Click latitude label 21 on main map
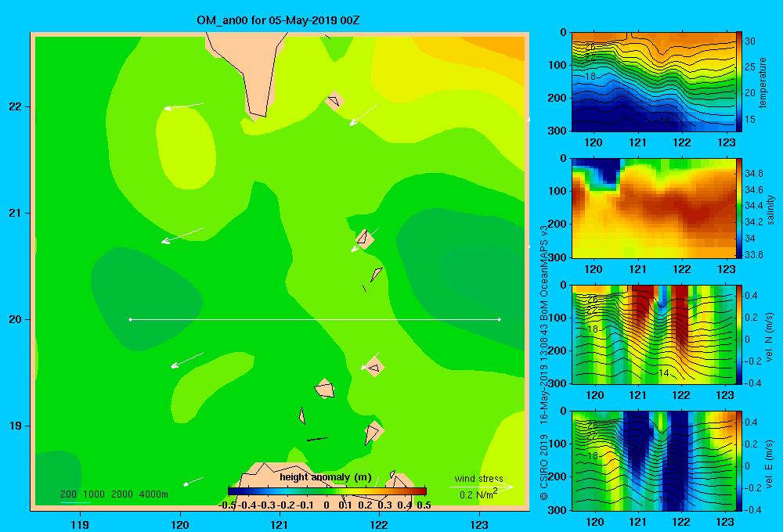The width and height of the screenshot is (783, 532). [x=16, y=213]
